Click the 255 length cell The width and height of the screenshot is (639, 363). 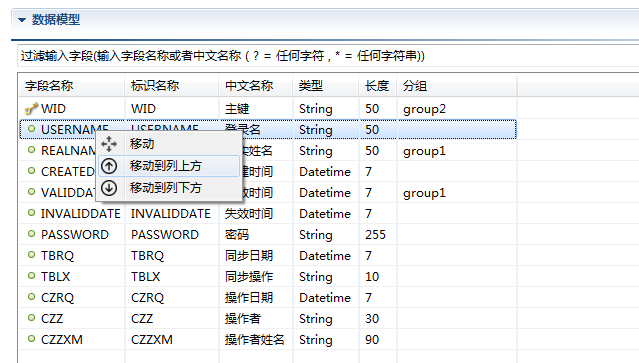click(378, 235)
